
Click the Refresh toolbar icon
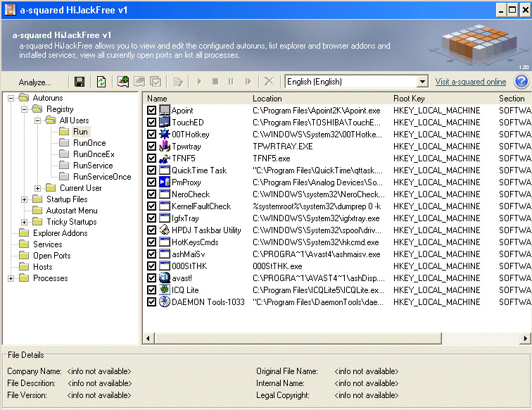coord(101,82)
